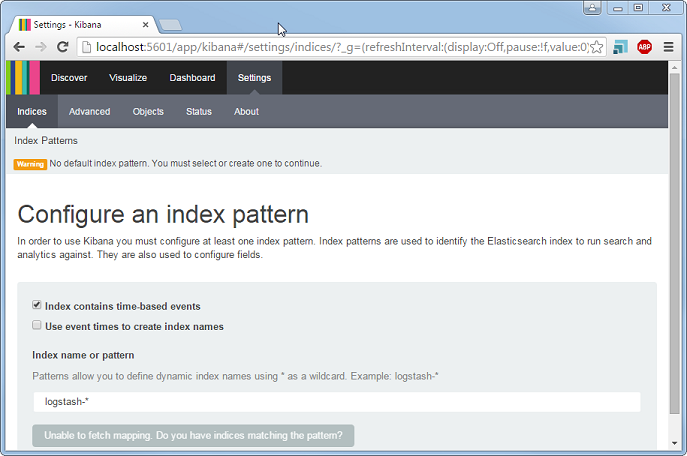Enable Use event times to create index names
Screen dimensions: 687x456
click(x=37, y=325)
